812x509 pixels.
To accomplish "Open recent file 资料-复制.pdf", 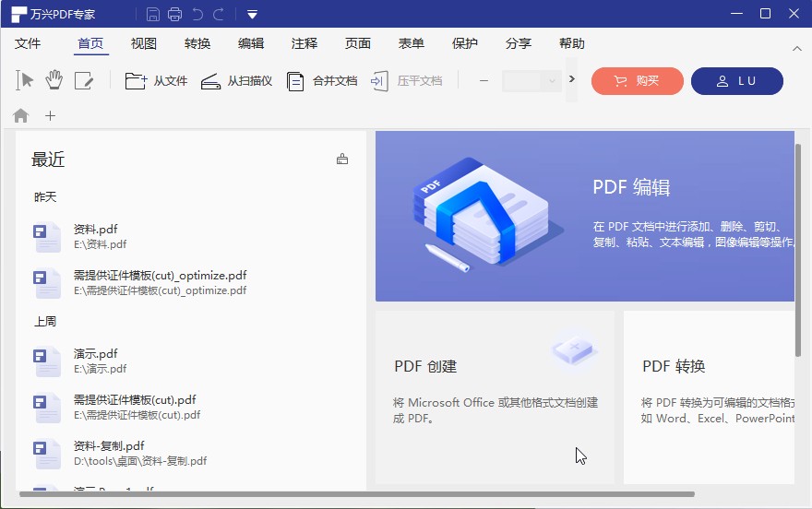I will [191, 453].
